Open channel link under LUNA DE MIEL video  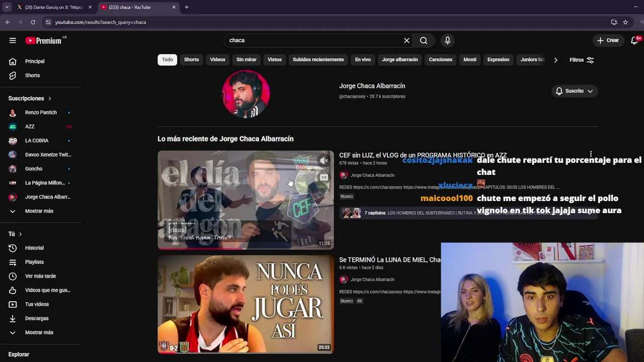tap(372, 280)
